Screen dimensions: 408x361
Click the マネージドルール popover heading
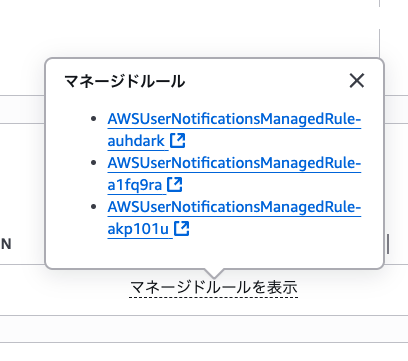(124, 81)
